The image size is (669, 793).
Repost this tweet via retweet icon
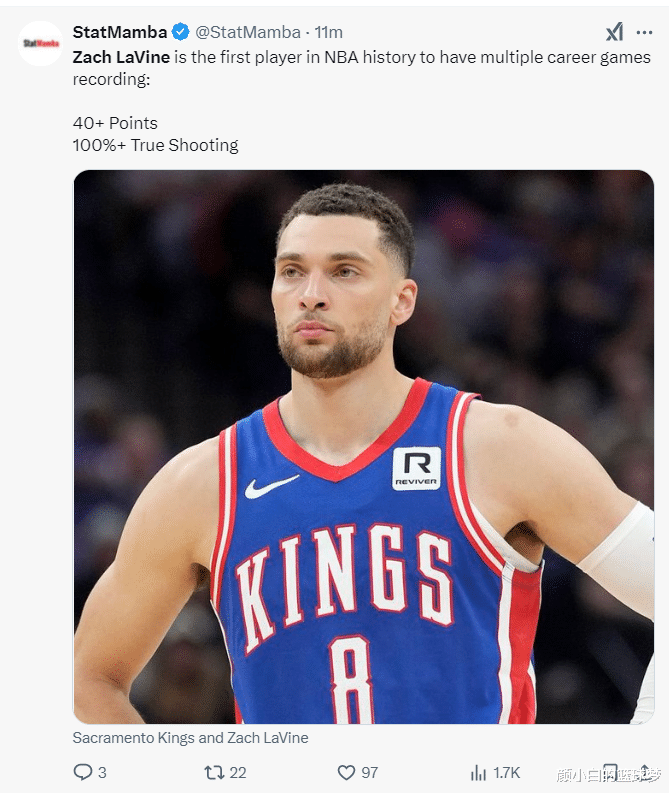click(214, 772)
